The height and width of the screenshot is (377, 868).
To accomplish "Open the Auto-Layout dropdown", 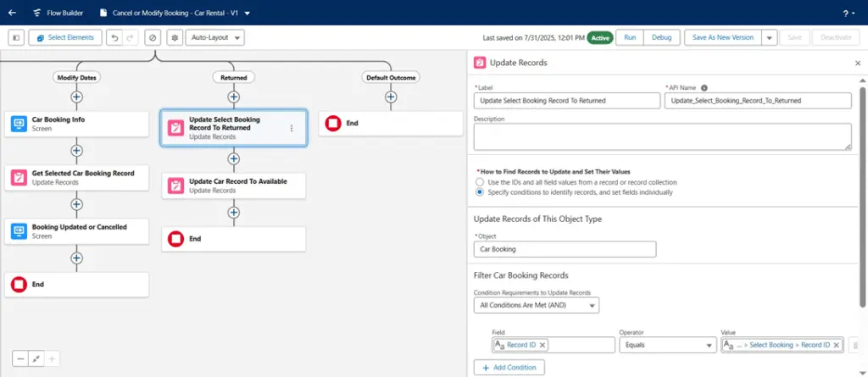I will tap(214, 37).
